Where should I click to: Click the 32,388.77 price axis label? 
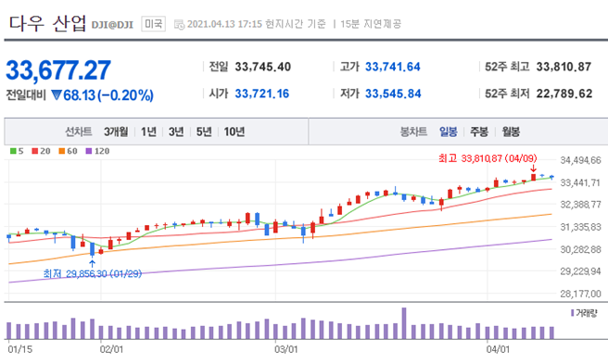(x=580, y=205)
